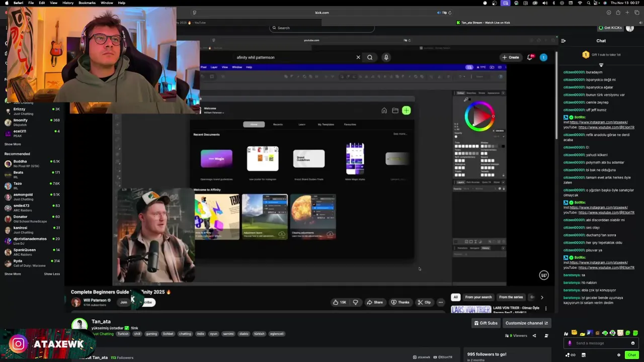The height and width of the screenshot is (362, 644).
Task: Click Send a message chat field
Action: tap(601, 343)
